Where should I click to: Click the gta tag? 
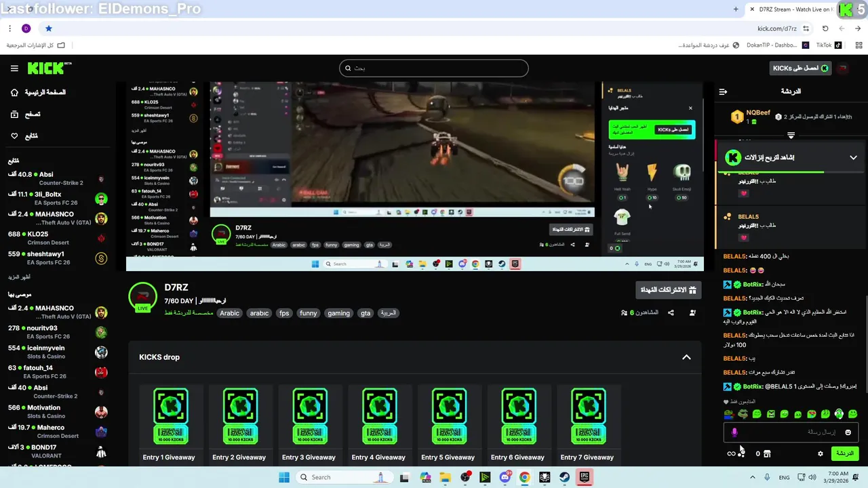point(366,313)
